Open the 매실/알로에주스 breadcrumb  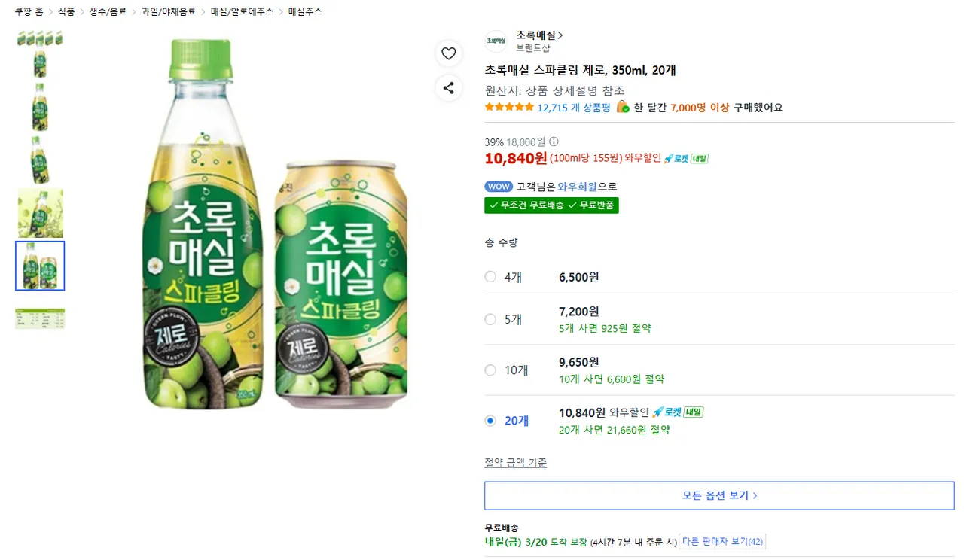pyautogui.click(x=242, y=12)
